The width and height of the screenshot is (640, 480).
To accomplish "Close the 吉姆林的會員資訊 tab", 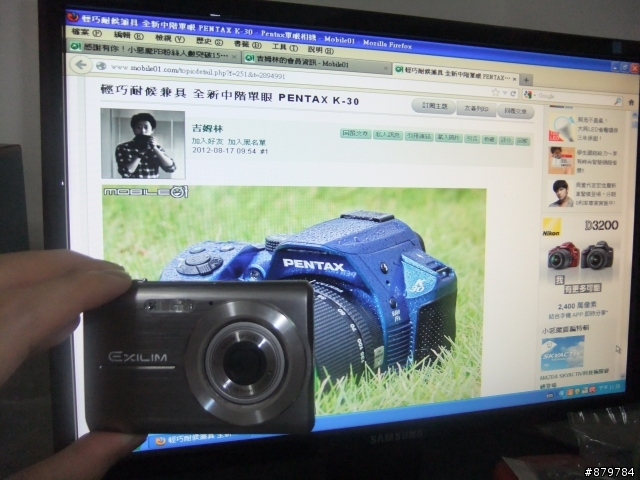I will pos(385,69).
